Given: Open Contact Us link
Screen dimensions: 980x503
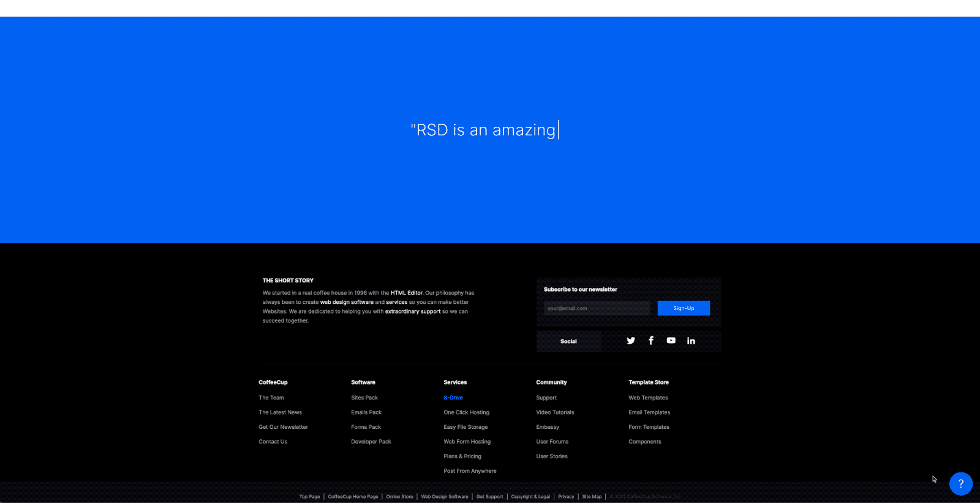Looking at the screenshot, I should click(273, 442).
